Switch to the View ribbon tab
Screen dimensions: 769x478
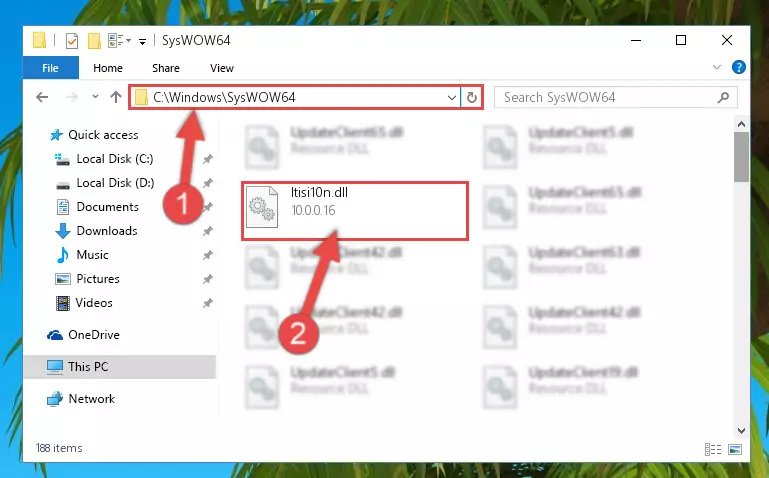point(222,68)
